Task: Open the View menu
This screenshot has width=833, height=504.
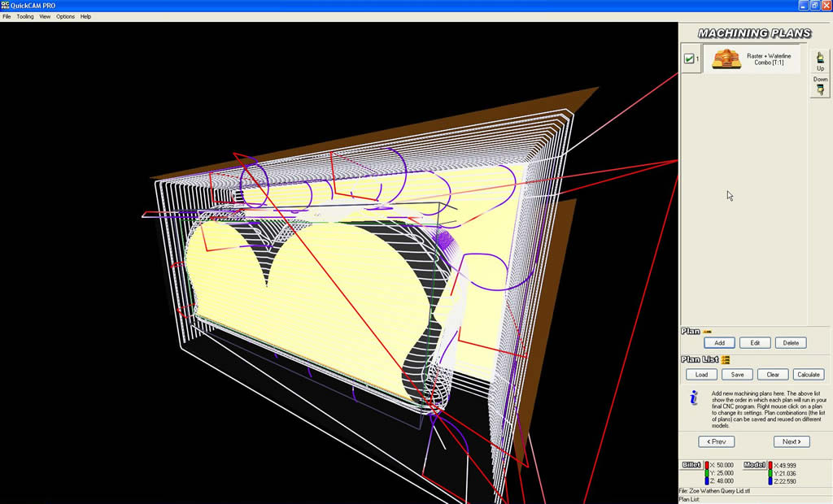Action: (45, 16)
